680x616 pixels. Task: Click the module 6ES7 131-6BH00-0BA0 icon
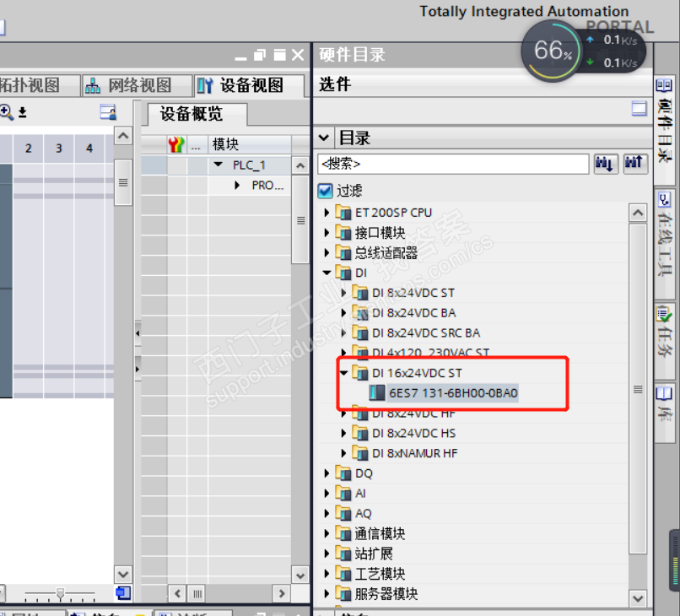[x=376, y=392]
